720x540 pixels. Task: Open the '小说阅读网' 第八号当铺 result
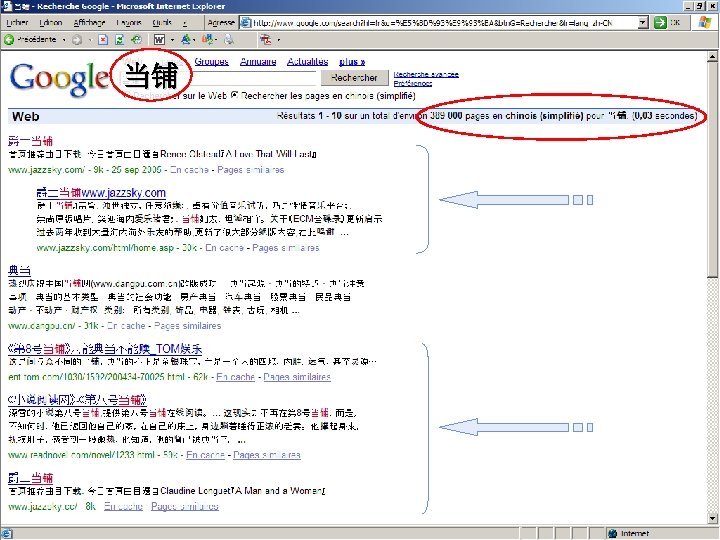point(78,399)
